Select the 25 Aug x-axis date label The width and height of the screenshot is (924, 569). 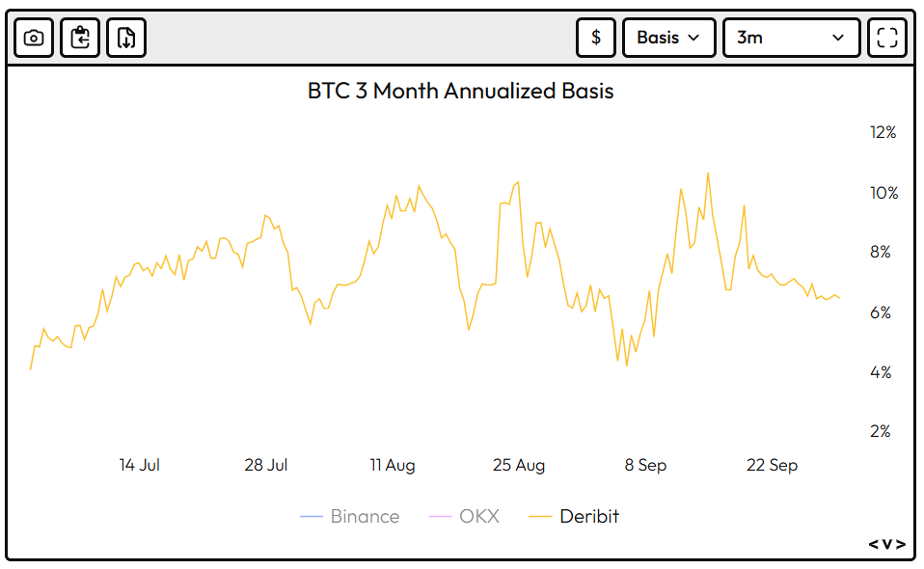pyautogui.click(x=519, y=465)
